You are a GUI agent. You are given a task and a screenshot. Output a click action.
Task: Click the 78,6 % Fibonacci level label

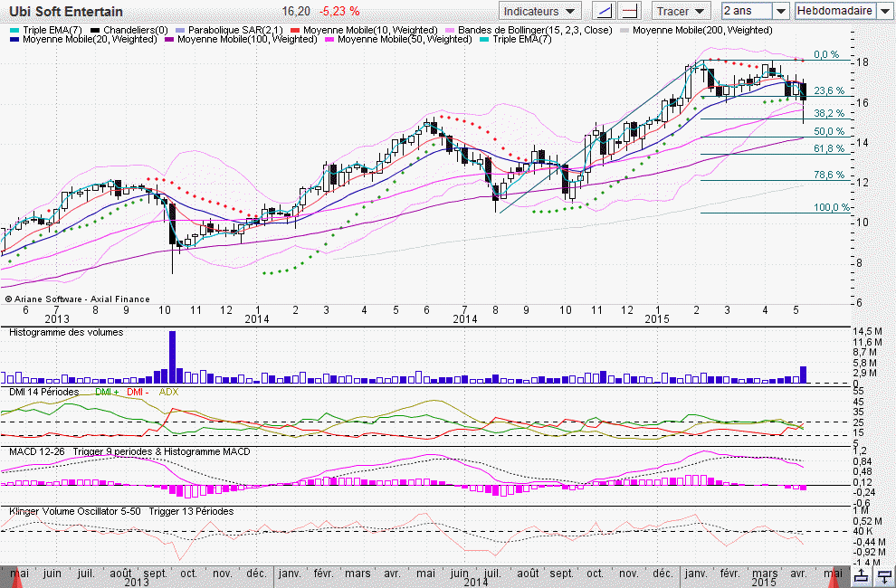[828, 175]
